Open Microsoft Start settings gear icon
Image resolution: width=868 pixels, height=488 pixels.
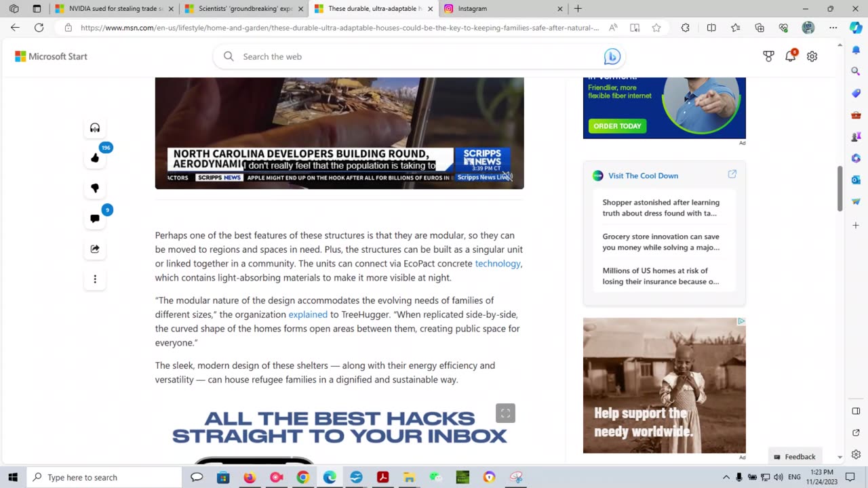click(x=812, y=56)
